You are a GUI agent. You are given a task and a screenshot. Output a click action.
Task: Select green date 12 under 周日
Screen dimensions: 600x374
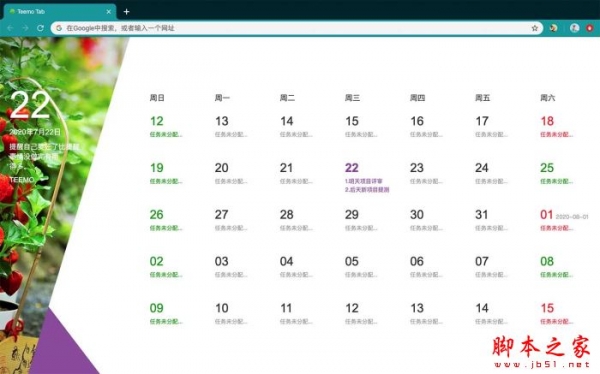coord(157,121)
